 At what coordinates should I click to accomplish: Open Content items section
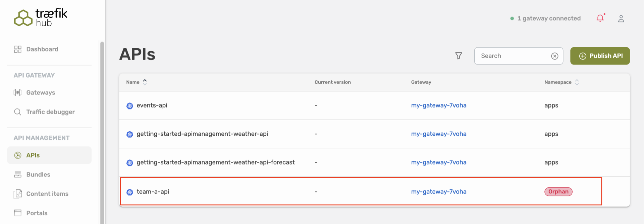click(x=49, y=194)
